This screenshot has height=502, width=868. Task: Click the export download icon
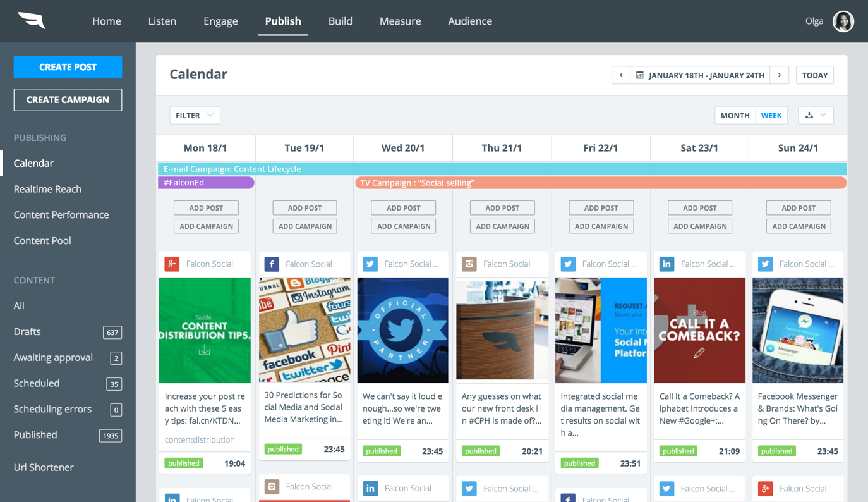[x=809, y=115]
